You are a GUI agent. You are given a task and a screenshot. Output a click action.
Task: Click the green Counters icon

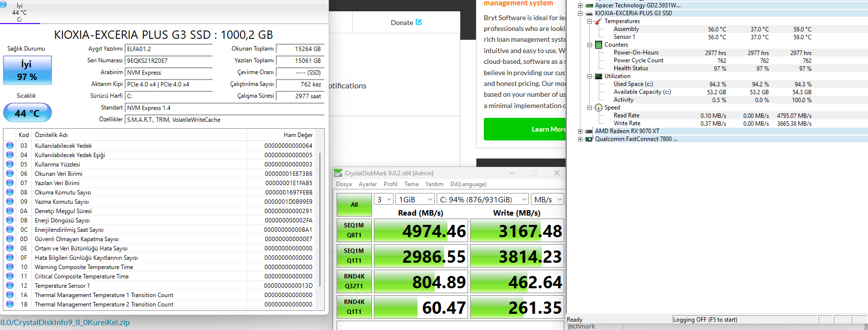coord(599,45)
